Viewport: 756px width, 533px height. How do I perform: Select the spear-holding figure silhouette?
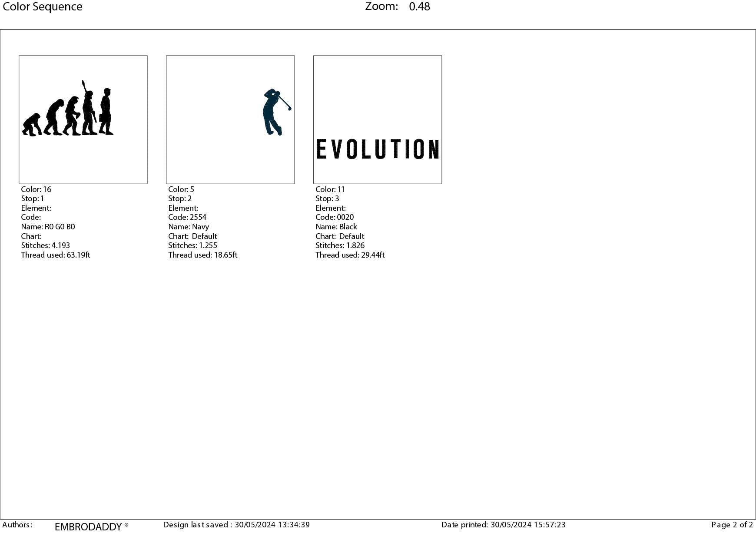tap(88, 111)
